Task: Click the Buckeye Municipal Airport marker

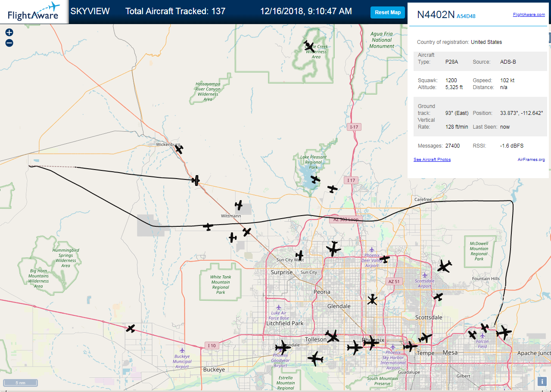Action: click(182, 350)
